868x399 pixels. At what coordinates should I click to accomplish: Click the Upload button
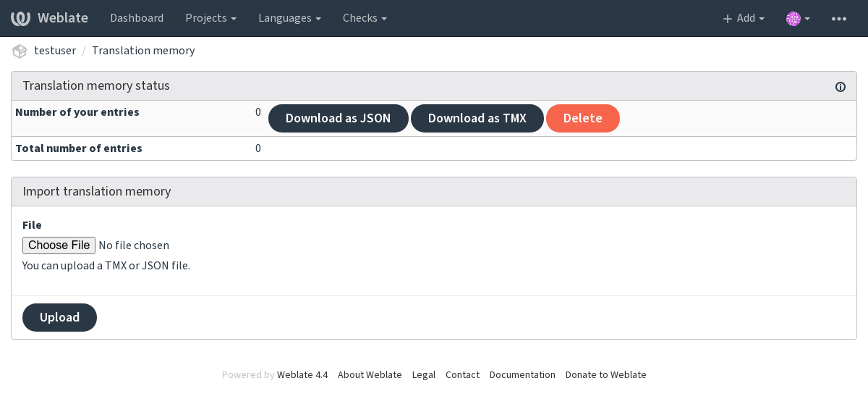tap(59, 317)
